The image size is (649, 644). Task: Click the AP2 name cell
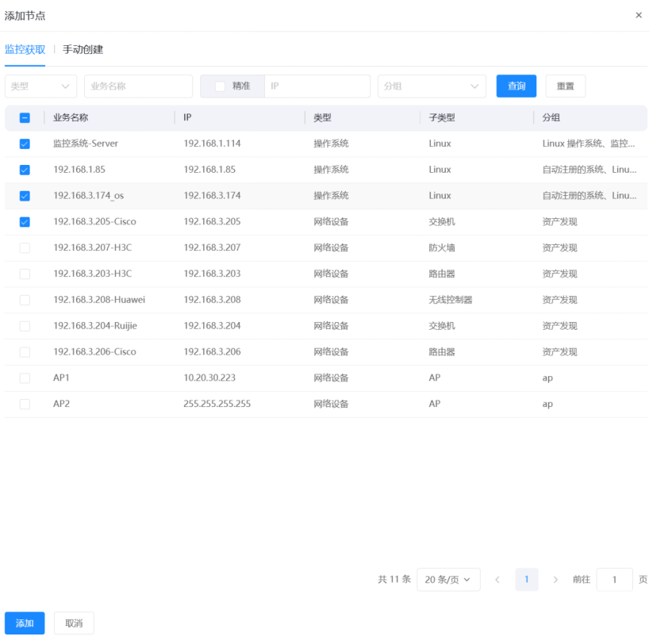click(61, 404)
